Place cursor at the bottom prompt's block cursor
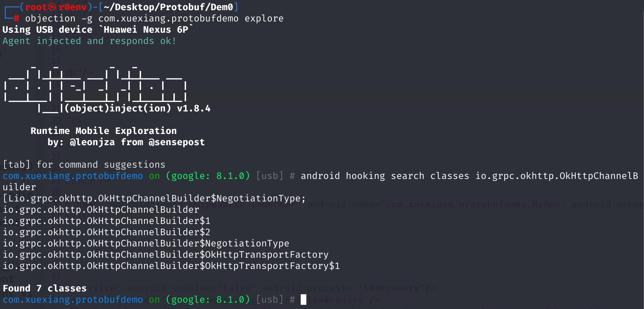The width and height of the screenshot is (644, 309). pos(304,300)
